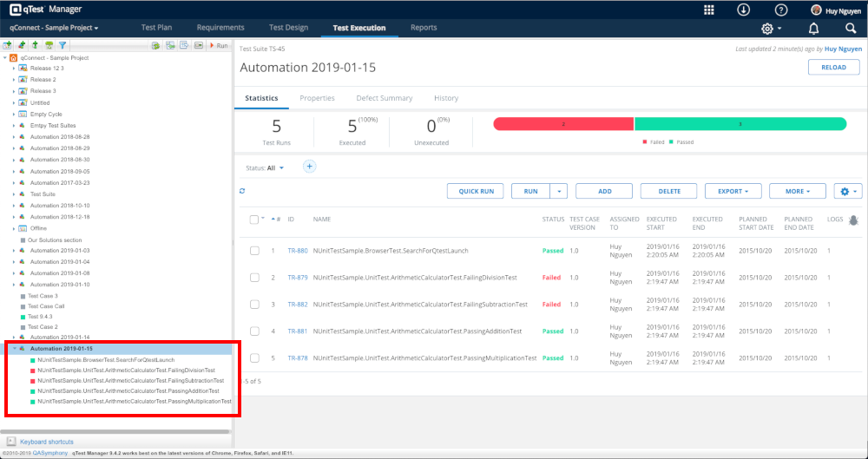Tick checkbox for test run TR-881
868x459 pixels.
(x=254, y=331)
